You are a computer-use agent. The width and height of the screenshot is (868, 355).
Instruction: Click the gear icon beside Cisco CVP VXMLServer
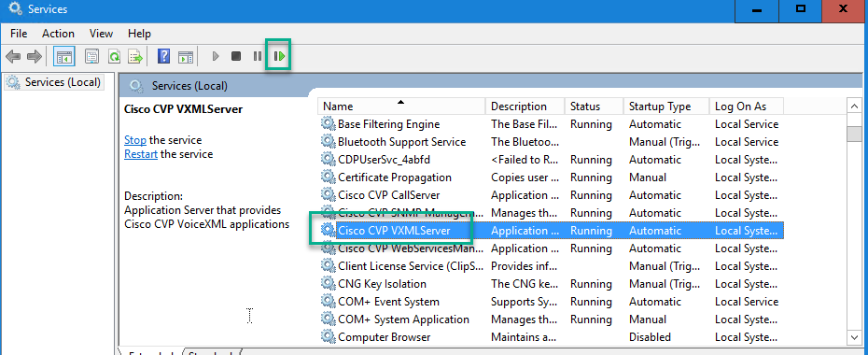(329, 231)
